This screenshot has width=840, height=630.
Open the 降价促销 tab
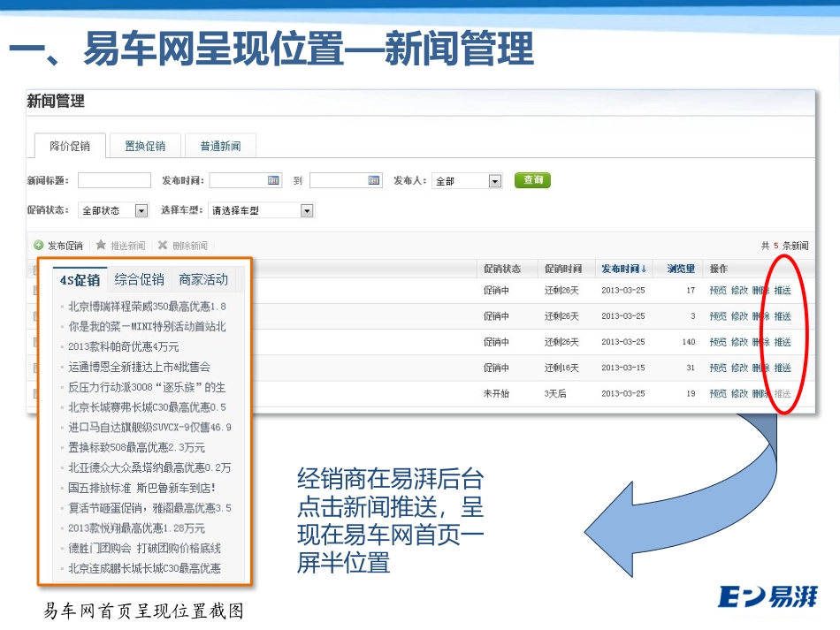coord(70,146)
